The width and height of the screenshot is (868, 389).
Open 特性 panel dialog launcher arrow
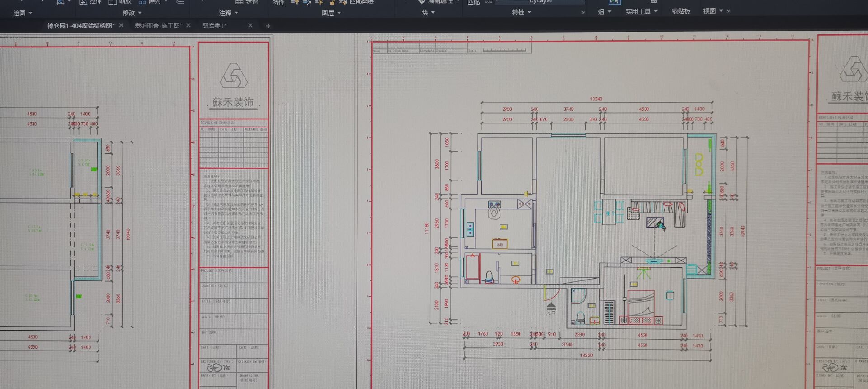(583, 12)
